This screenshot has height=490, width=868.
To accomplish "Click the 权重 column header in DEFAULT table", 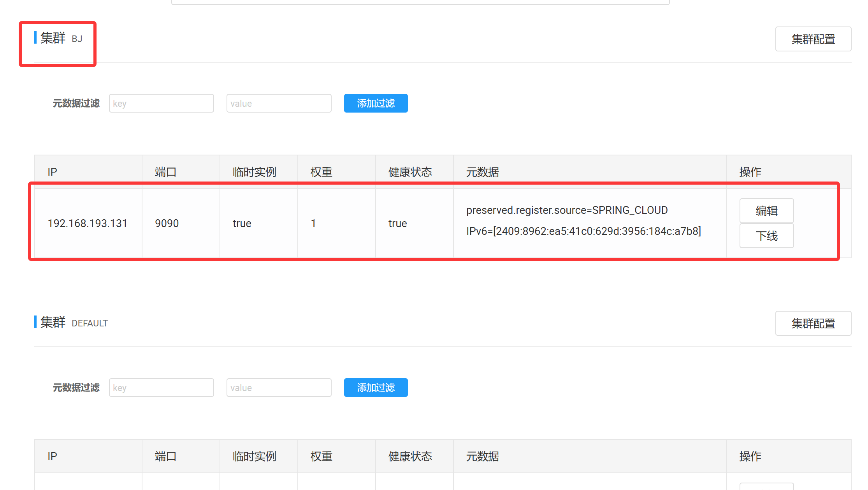I will 321,456.
